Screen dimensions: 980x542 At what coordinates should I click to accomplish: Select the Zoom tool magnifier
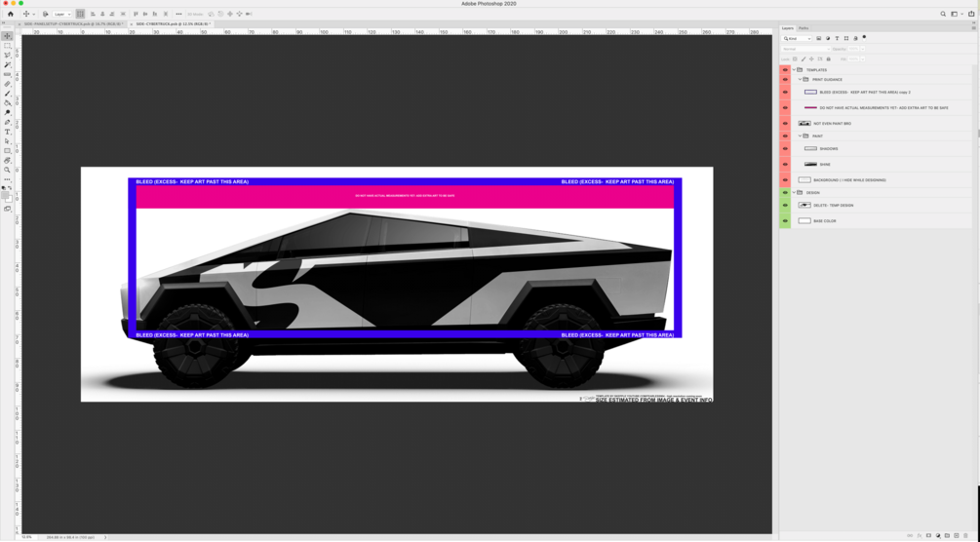[8, 170]
